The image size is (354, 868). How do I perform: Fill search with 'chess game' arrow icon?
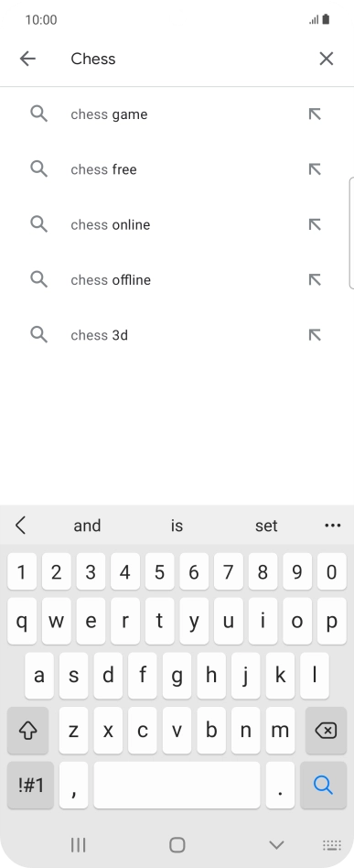tap(315, 114)
